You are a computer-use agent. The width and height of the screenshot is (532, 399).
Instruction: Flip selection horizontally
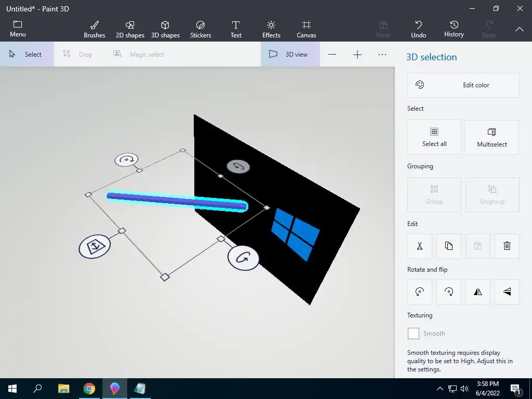tap(478, 292)
